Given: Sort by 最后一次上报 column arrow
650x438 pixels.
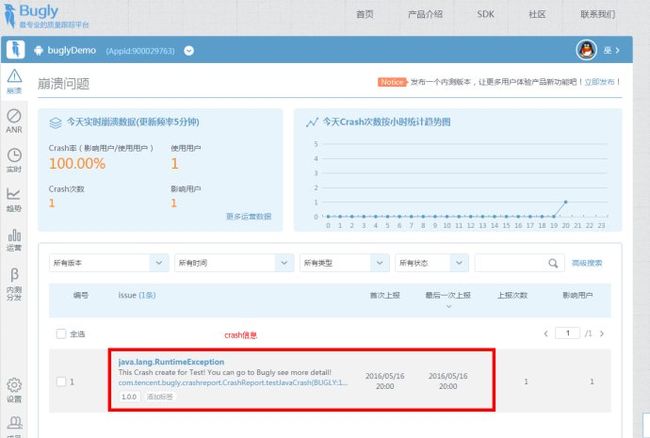Looking at the screenshot, I should point(449,307).
